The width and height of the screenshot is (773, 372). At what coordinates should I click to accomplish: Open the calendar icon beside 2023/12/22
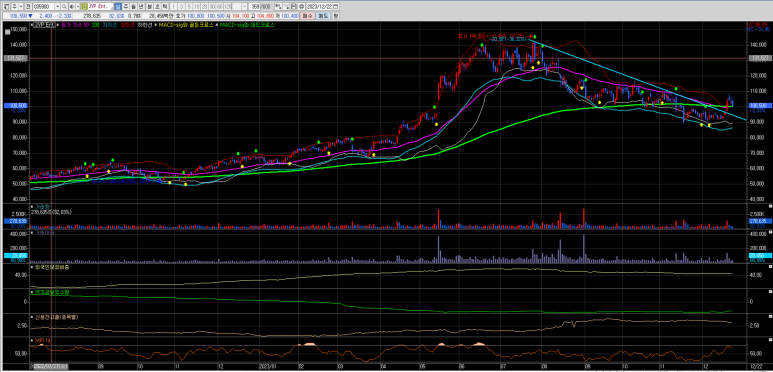click(x=335, y=6)
